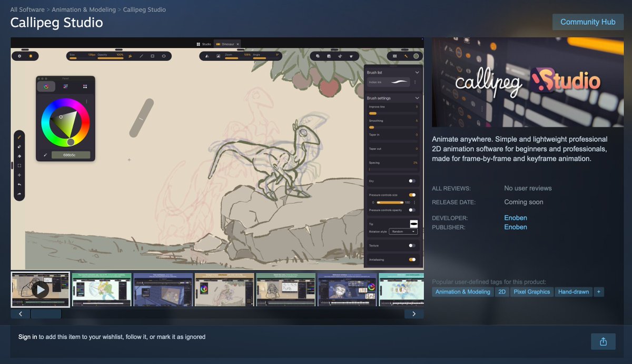Screen dimensions: 632x364
Task: Toggle Pressure controls size switch
Action: click(412, 195)
